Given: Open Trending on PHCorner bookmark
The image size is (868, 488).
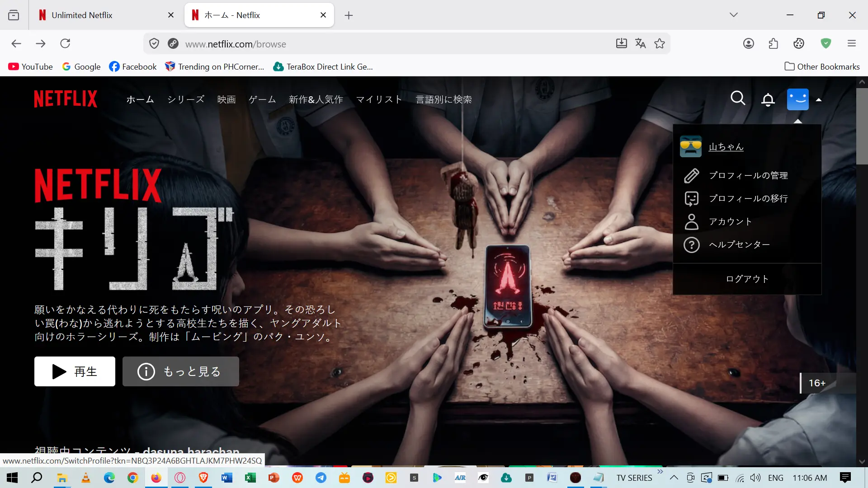Looking at the screenshot, I should [x=215, y=67].
